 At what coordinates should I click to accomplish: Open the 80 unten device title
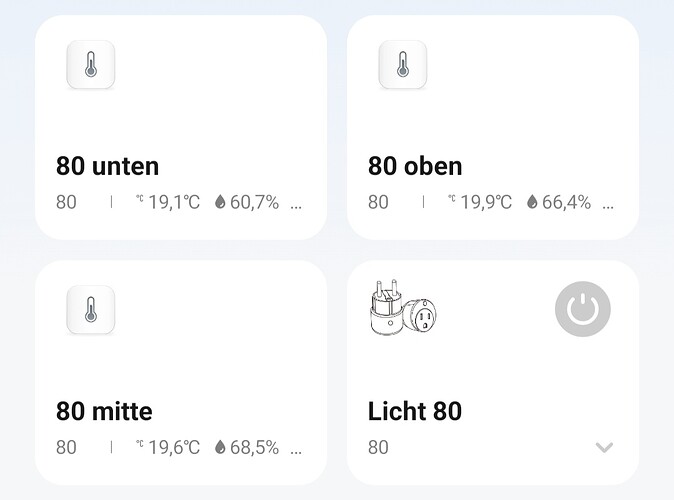click(108, 166)
